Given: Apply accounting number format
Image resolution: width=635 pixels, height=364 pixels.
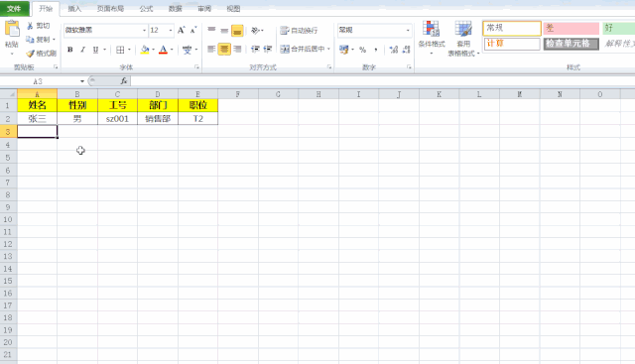Looking at the screenshot, I should (344, 50).
